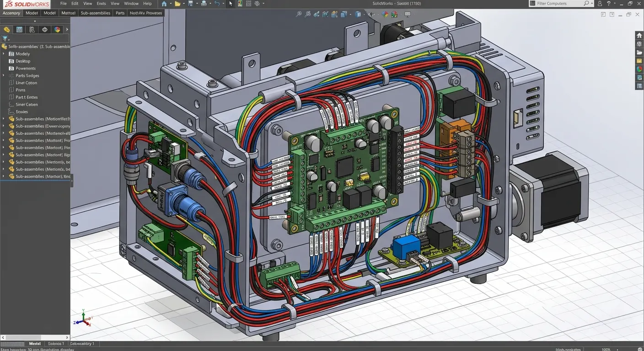
Task: Click the horizontal scrollbar below the feature tree
Action: tap(35, 337)
